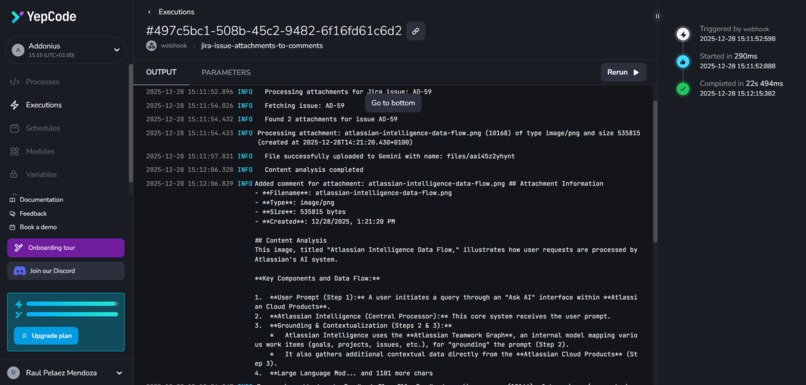This screenshot has width=806, height=385.
Task: Click log line 'File successfully uploaded to Gemini'
Action: 390,156
